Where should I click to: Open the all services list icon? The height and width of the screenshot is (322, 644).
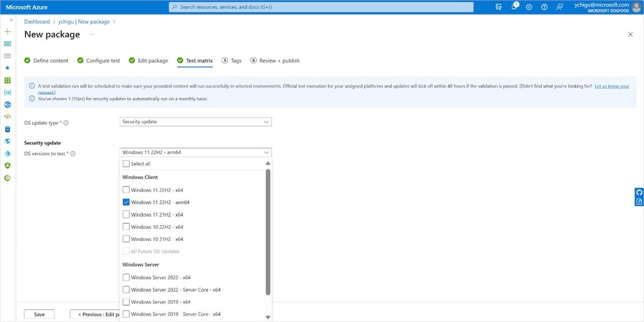tap(8, 56)
